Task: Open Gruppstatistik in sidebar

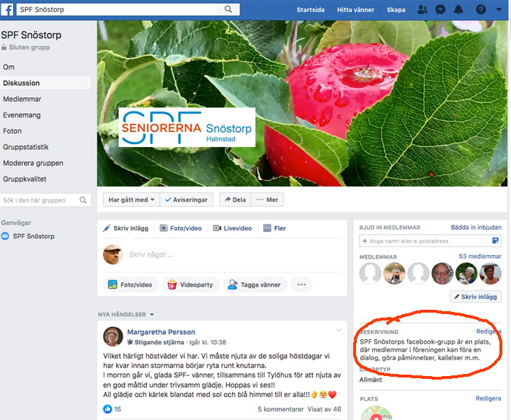Action: click(26, 147)
